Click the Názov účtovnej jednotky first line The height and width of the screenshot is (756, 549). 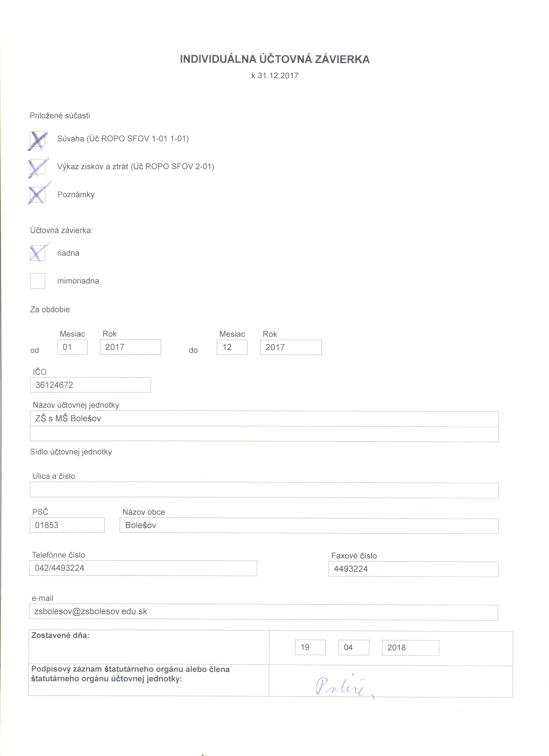pyautogui.click(x=264, y=419)
